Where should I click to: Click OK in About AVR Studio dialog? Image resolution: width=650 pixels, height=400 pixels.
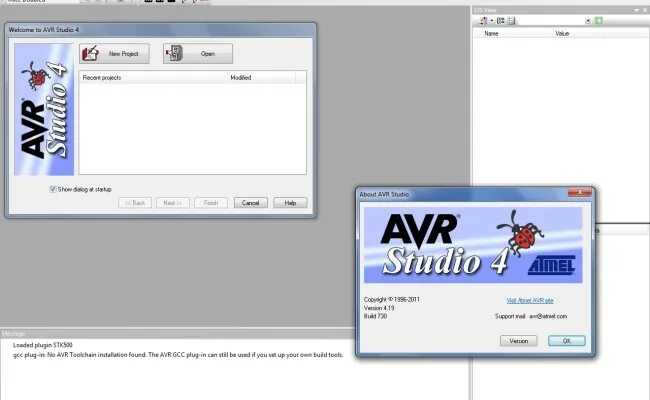point(567,341)
